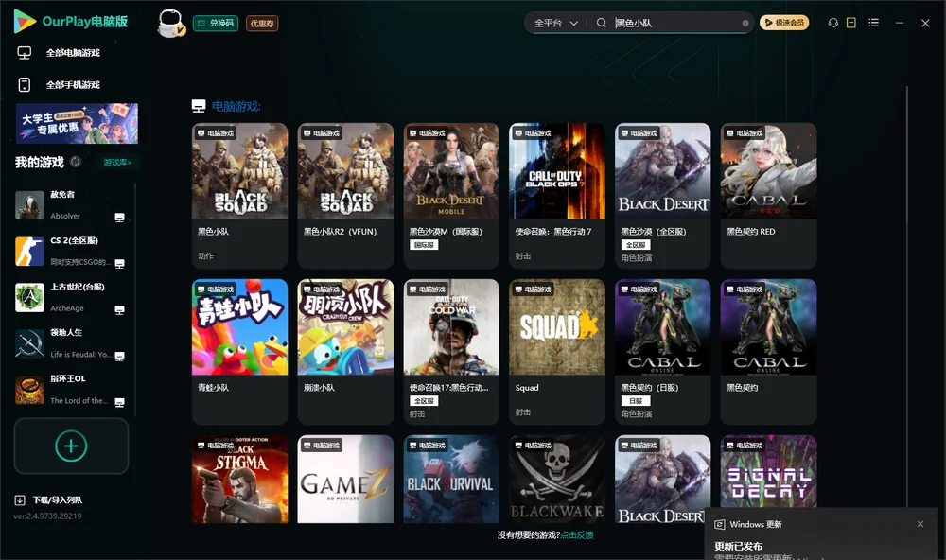Select 上古世纪(台服) ArcheAge in my games
Screen dimensions: 946x560
click(x=71, y=297)
